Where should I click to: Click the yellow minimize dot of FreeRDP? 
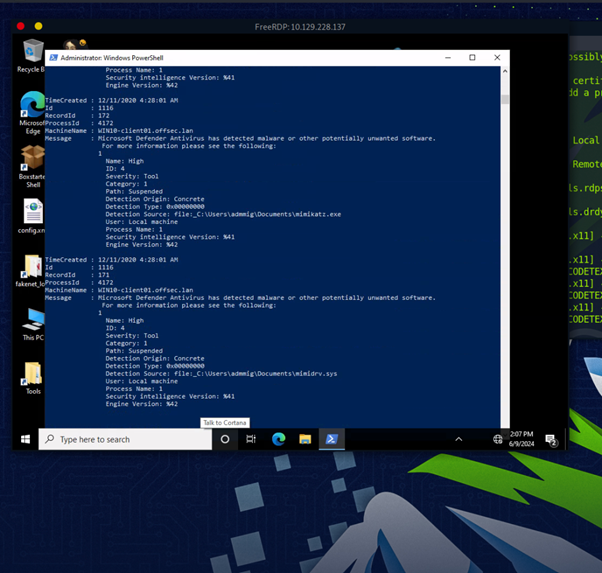(38, 26)
